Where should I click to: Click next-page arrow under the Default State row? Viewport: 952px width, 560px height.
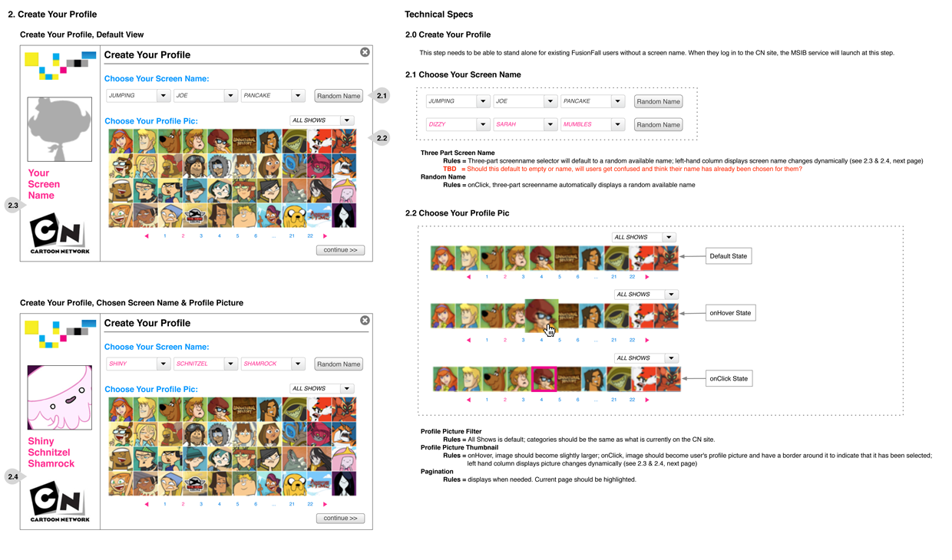[647, 276]
